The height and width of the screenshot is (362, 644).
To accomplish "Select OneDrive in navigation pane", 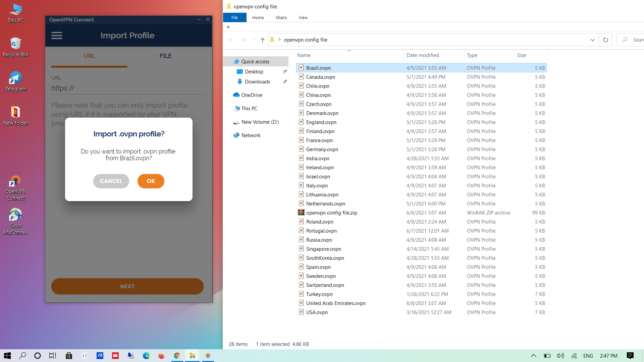I will (x=252, y=95).
